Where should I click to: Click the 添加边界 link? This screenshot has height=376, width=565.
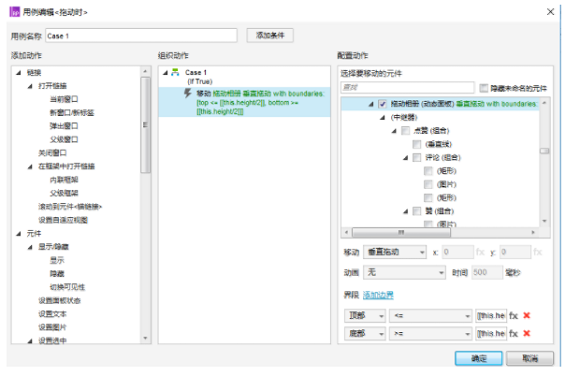[378, 295]
